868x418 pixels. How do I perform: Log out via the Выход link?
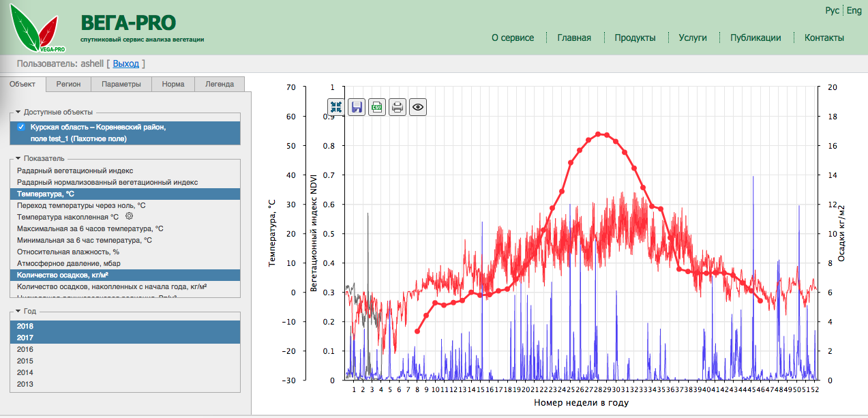tap(126, 63)
